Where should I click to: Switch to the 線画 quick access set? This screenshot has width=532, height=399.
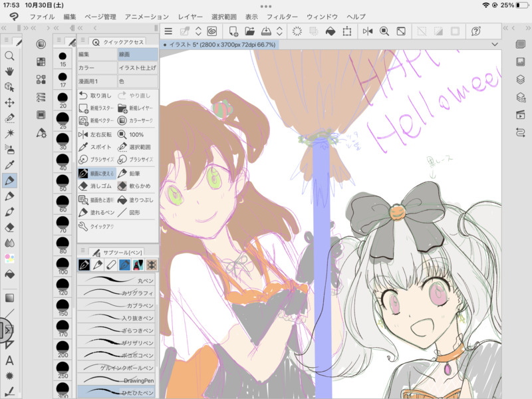(138, 55)
